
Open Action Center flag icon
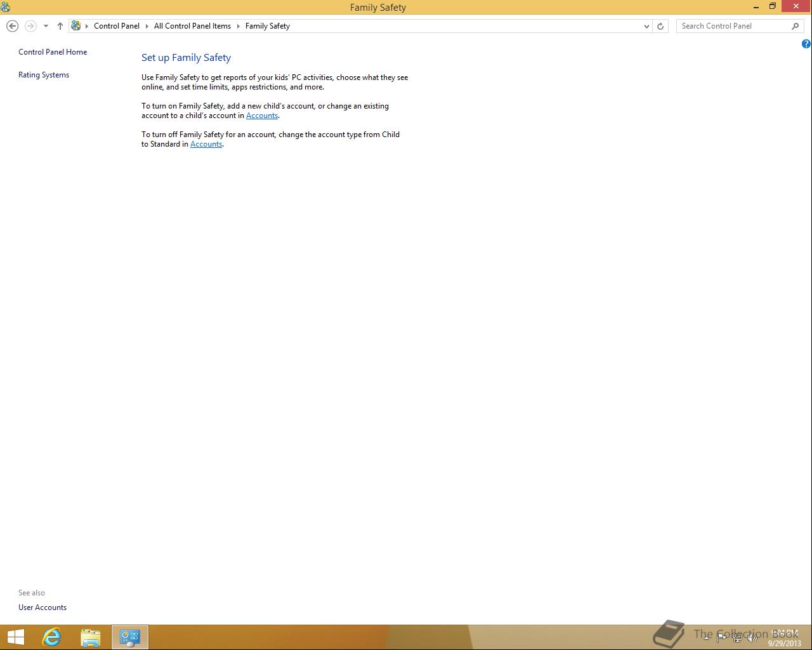721,637
